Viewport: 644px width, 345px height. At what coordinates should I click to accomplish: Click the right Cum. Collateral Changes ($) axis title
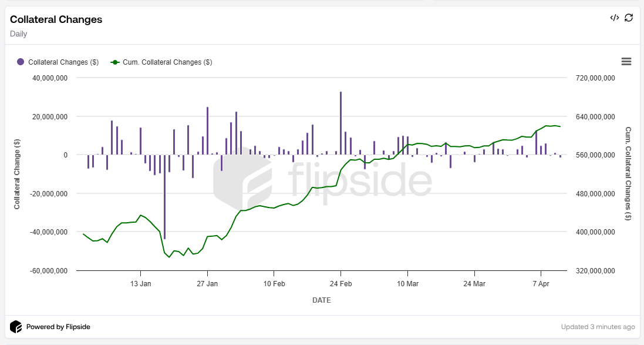(x=628, y=174)
